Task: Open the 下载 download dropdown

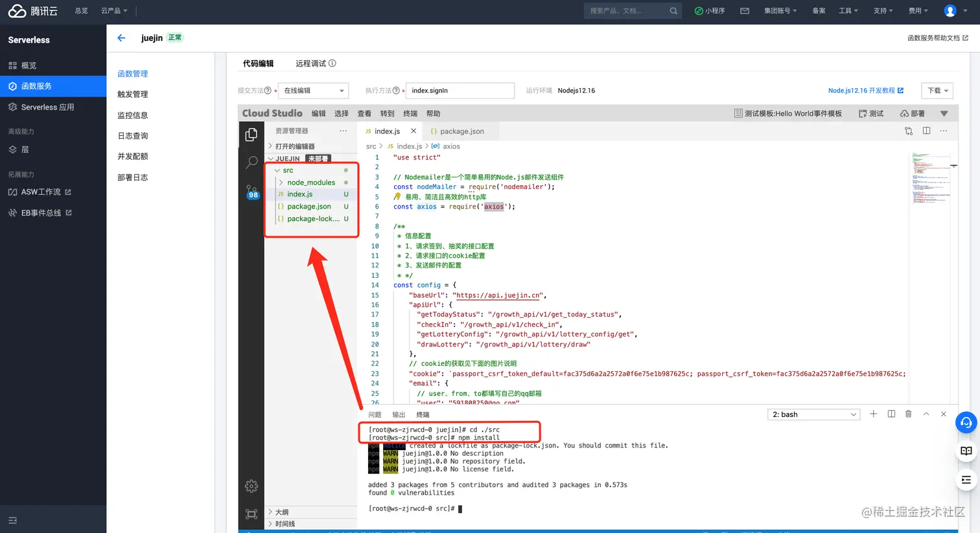Action: pos(938,91)
